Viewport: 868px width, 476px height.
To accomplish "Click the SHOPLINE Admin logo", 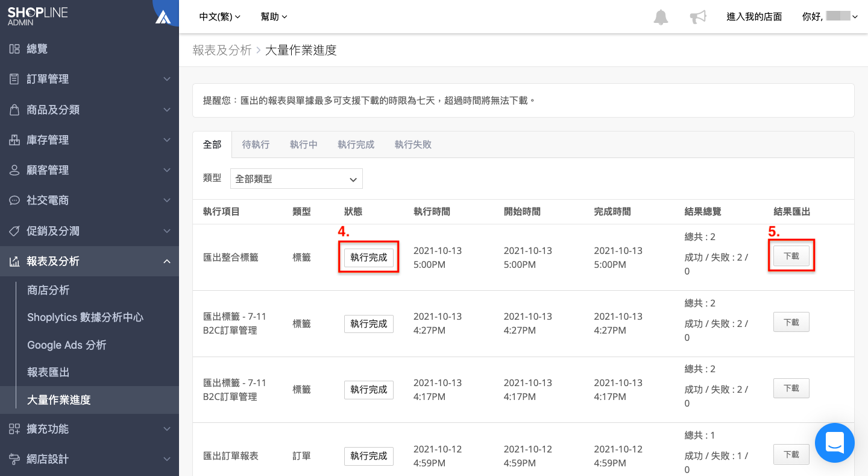I will tap(37, 16).
